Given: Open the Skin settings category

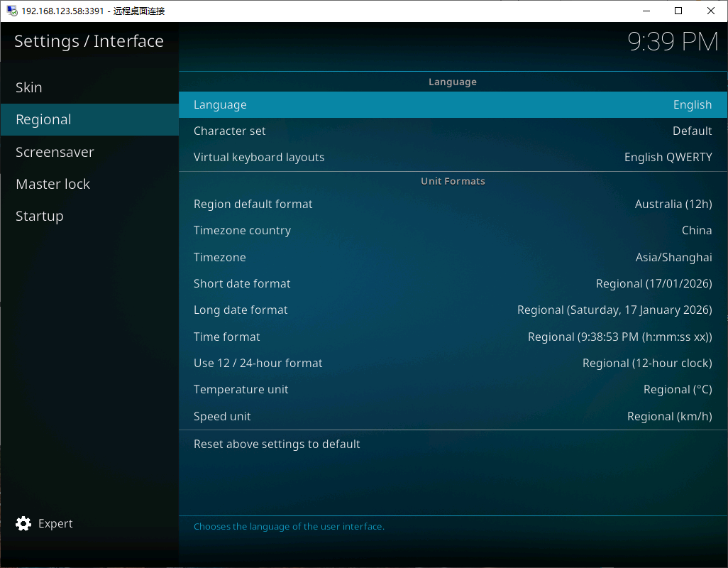Looking at the screenshot, I should click(x=29, y=87).
